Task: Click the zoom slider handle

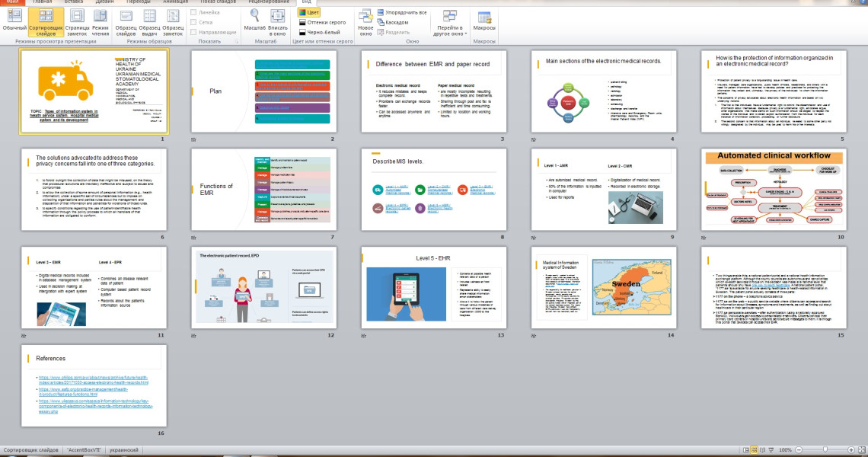Action: (825, 450)
